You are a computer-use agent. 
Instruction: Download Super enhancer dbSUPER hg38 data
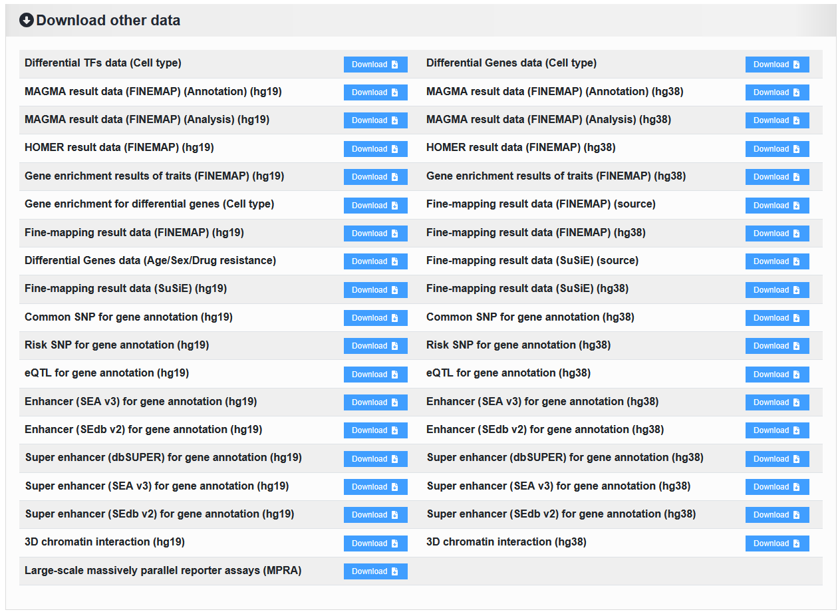pos(777,459)
